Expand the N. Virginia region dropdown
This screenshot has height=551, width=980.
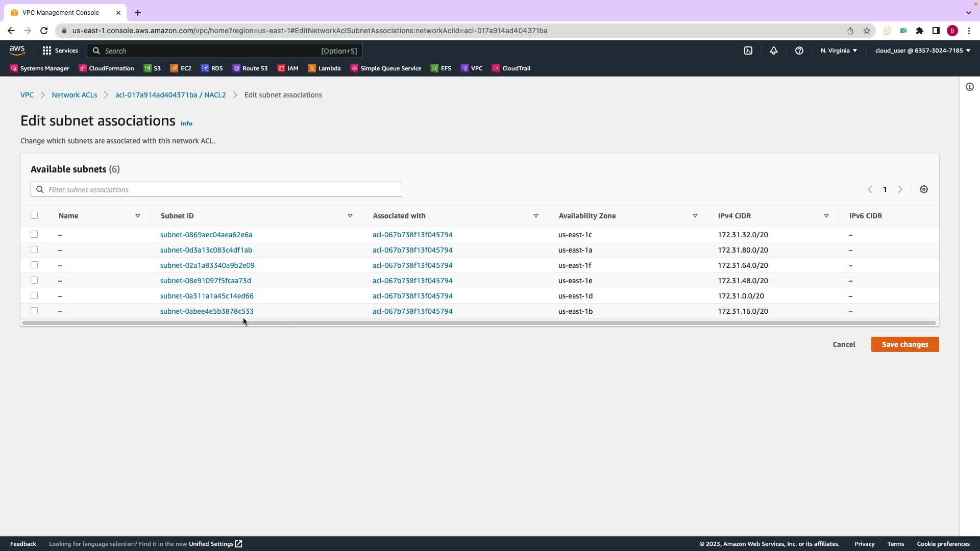(839, 51)
